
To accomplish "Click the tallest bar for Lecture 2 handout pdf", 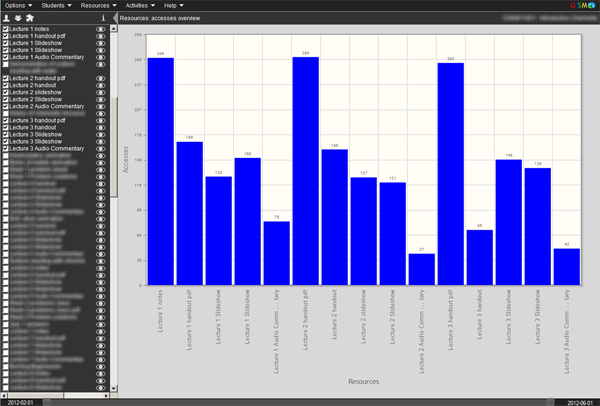I will 305,170.
